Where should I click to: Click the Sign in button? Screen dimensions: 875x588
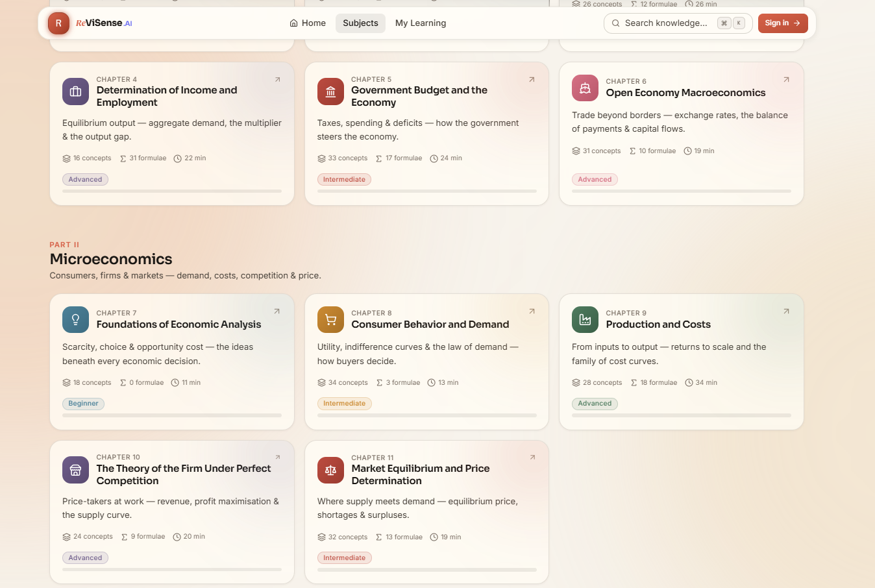pos(783,23)
